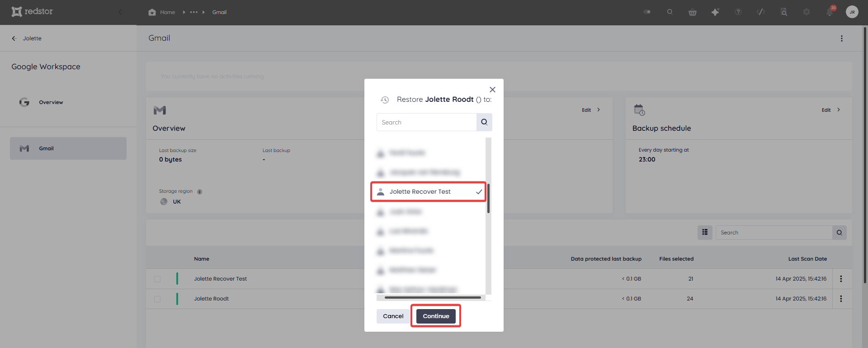The height and width of the screenshot is (348, 868).
Task: Select Jolette Recover Test in restore list
Action: 429,192
